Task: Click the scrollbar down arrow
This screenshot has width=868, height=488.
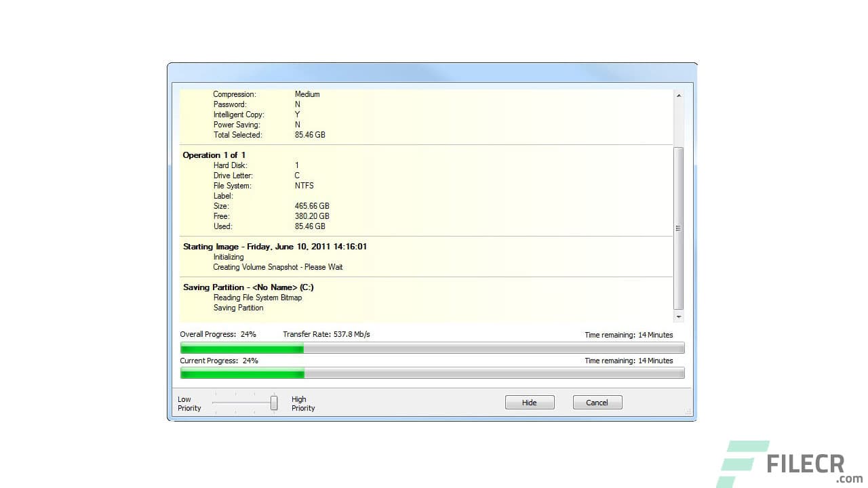Action: tap(679, 316)
